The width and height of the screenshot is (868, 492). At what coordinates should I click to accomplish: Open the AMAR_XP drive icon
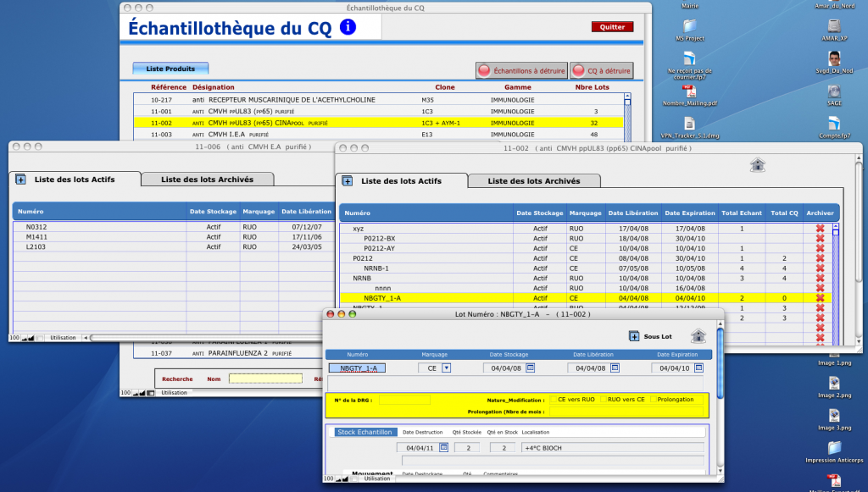834,30
